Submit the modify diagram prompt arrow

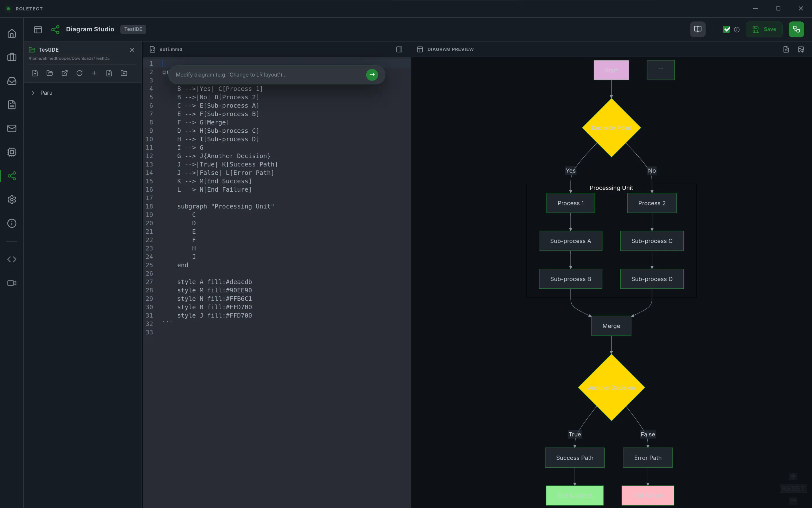[x=372, y=75]
